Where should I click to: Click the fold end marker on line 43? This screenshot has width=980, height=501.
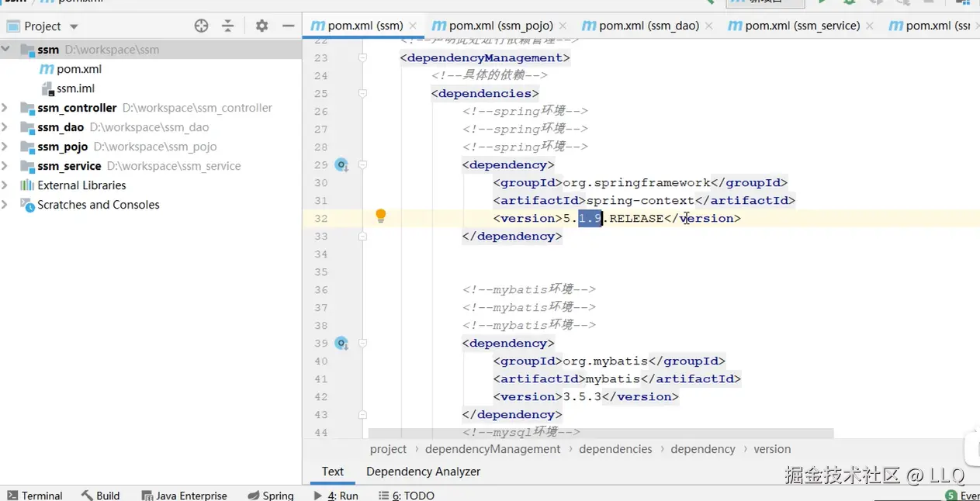[x=362, y=414]
